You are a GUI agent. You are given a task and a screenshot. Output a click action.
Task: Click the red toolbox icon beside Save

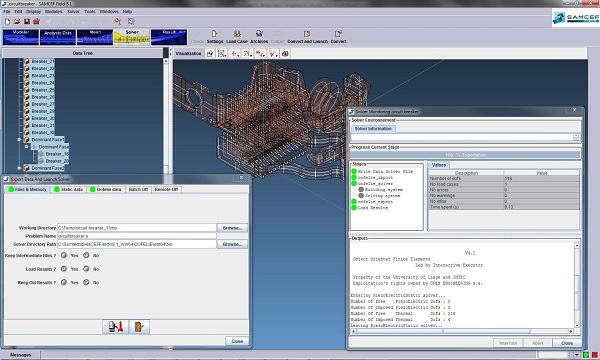coord(36,22)
